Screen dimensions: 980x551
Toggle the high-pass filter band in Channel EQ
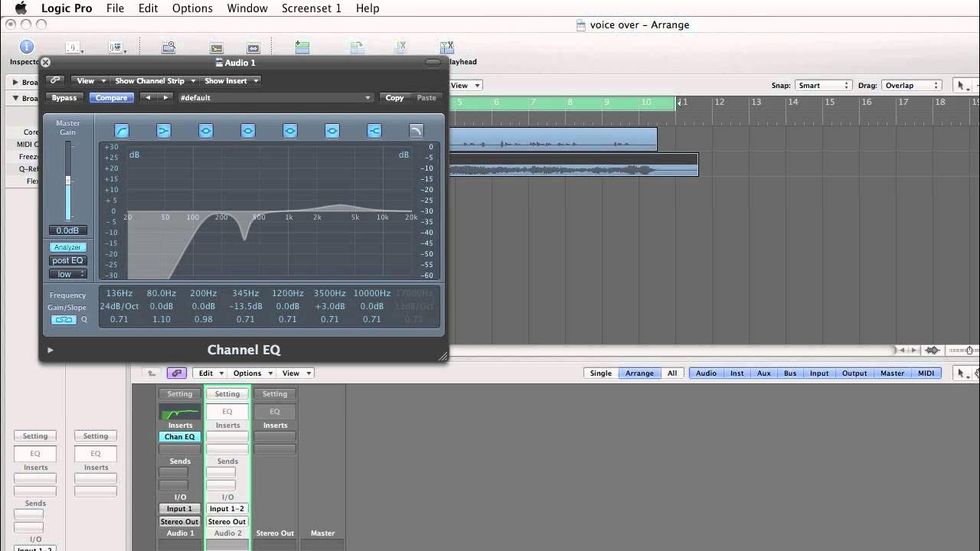(122, 131)
